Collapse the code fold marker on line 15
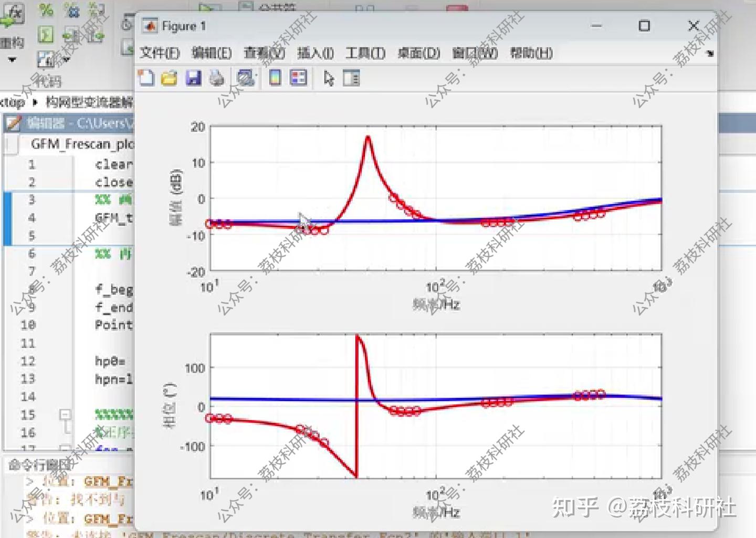This screenshot has width=756, height=538. [65, 414]
